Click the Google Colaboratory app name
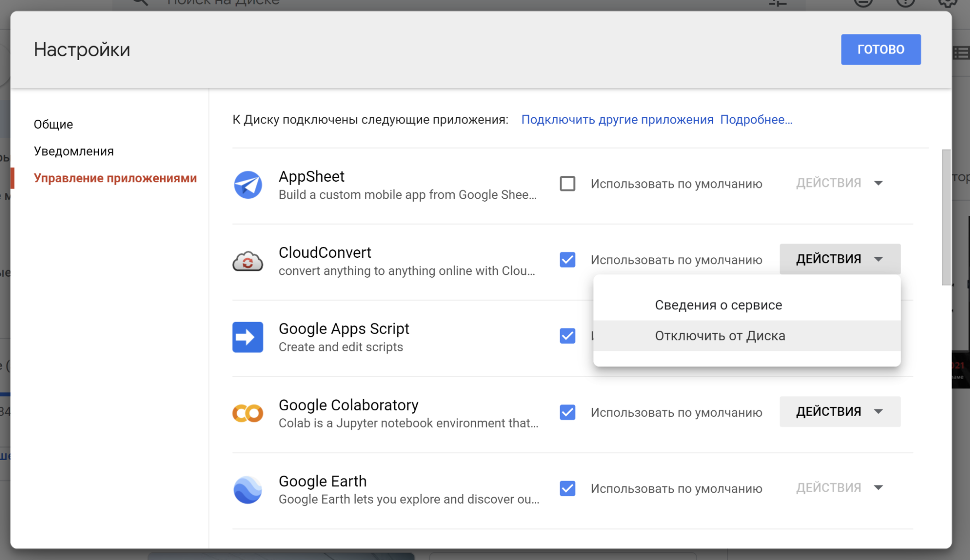The height and width of the screenshot is (560, 970). [x=348, y=405]
